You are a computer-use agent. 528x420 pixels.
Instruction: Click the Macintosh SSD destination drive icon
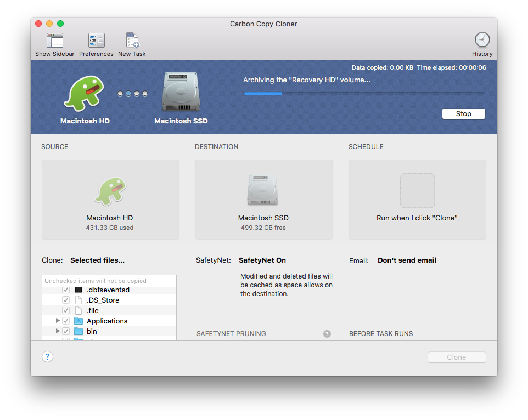pos(263,190)
